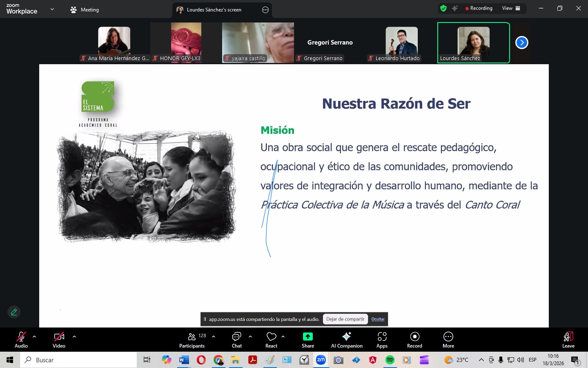This screenshot has height=368, width=588.
Task: Select the annotation pencil tool
Action: coord(13,312)
